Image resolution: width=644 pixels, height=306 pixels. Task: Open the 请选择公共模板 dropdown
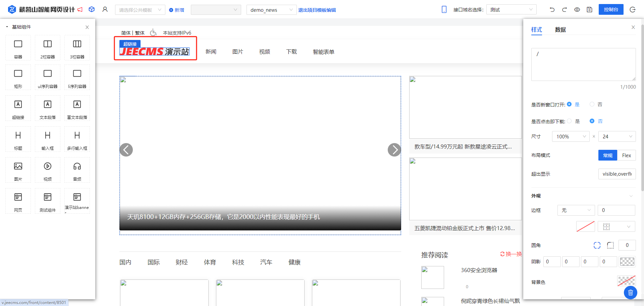[140, 10]
